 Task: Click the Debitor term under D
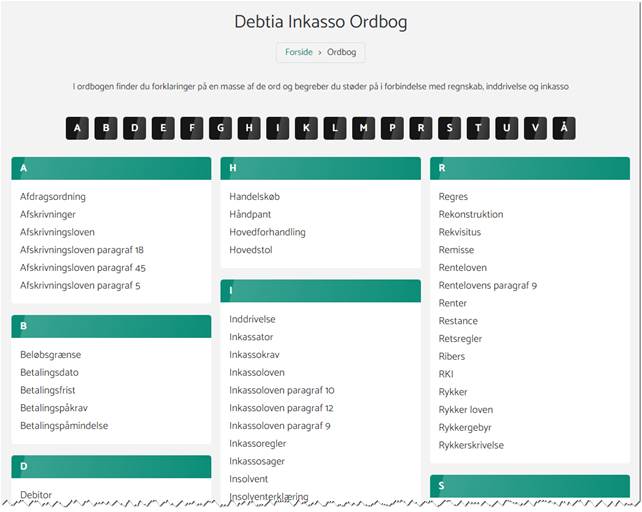click(x=36, y=495)
